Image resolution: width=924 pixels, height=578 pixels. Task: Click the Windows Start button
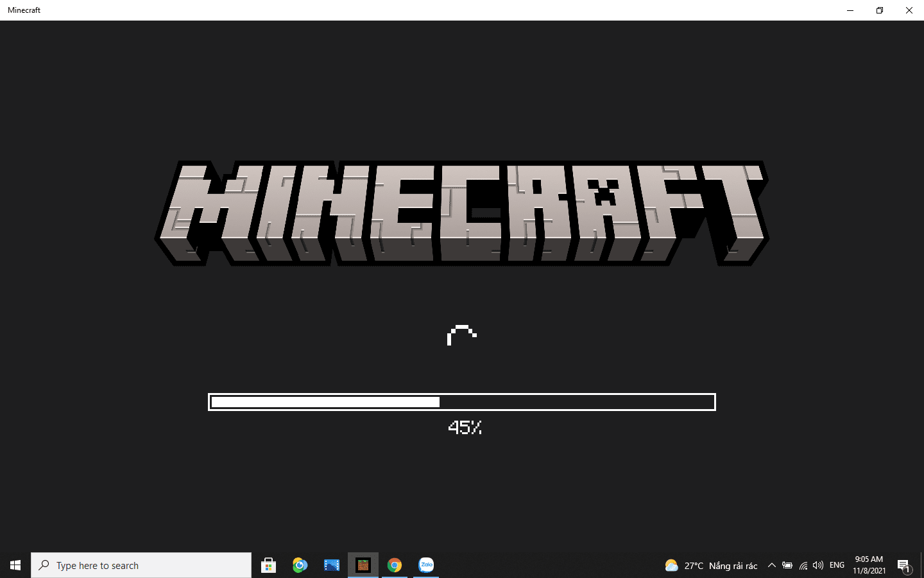pyautogui.click(x=15, y=565)
